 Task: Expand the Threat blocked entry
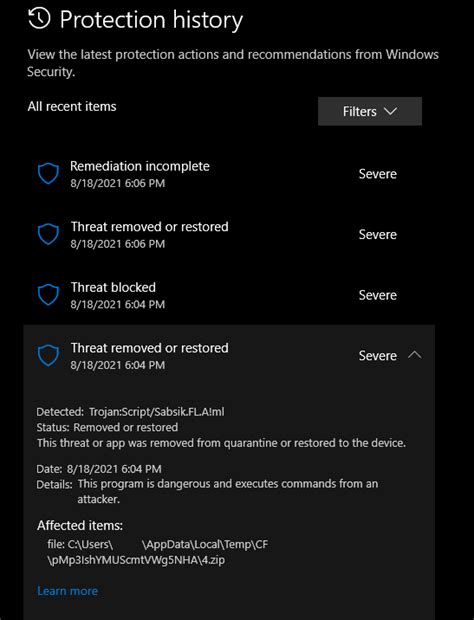coord(229,295)
